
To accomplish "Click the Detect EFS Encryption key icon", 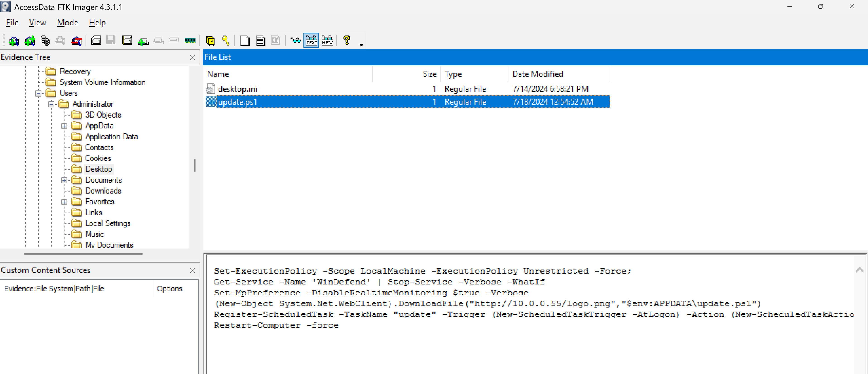I will click(x=226, y=41).
